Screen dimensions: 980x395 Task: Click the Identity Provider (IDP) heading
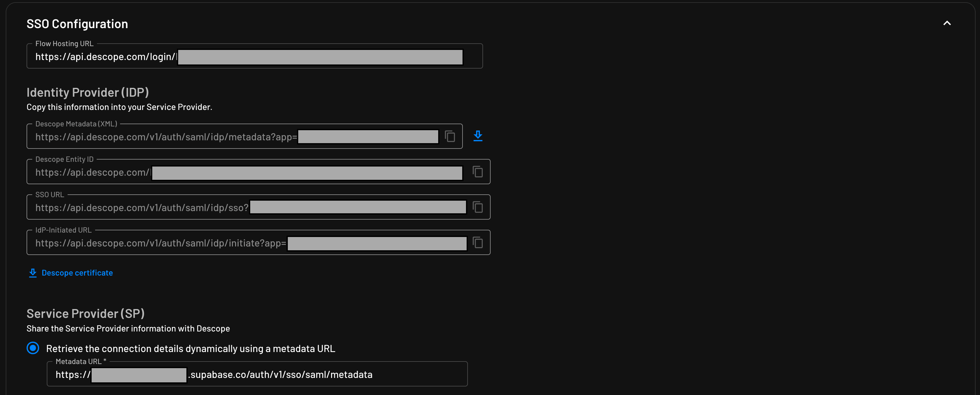(x=88, y=92)
